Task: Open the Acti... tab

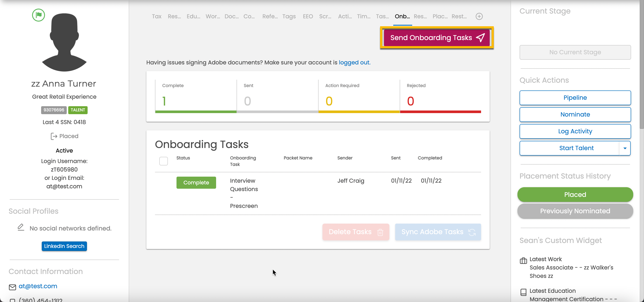Action: coord(345,17)
